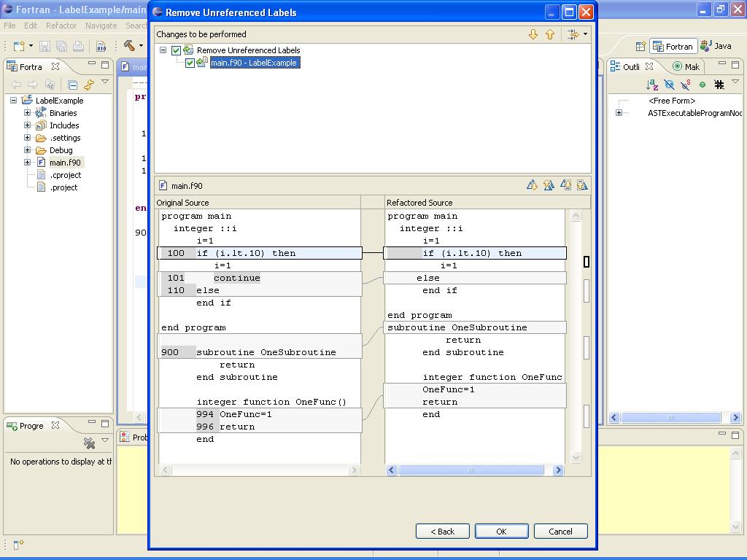Expand the Debug folder

[x=27, y=150]
